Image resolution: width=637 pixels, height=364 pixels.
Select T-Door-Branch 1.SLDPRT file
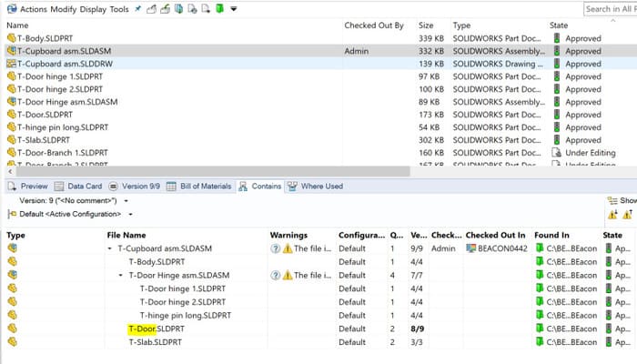point(63,153)
